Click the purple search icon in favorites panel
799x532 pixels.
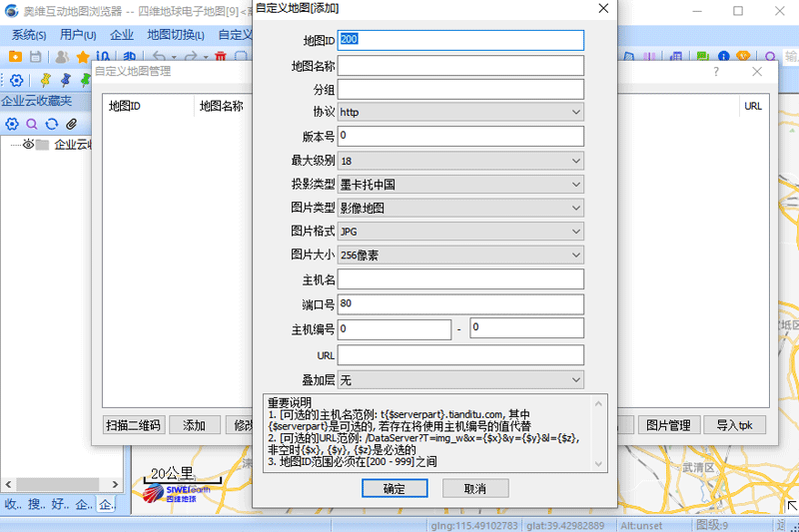tap(32, 124)
